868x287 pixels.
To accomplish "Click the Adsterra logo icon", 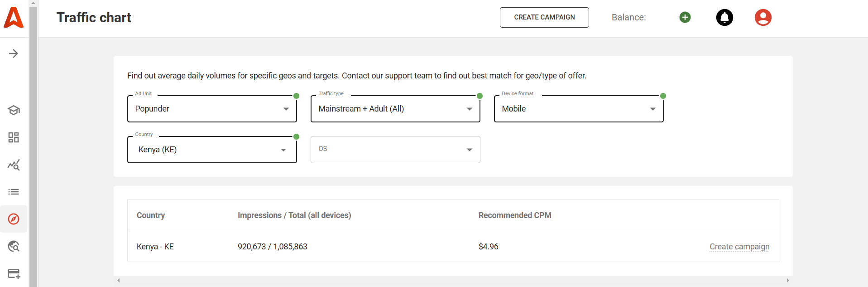I will coord(14,18).
